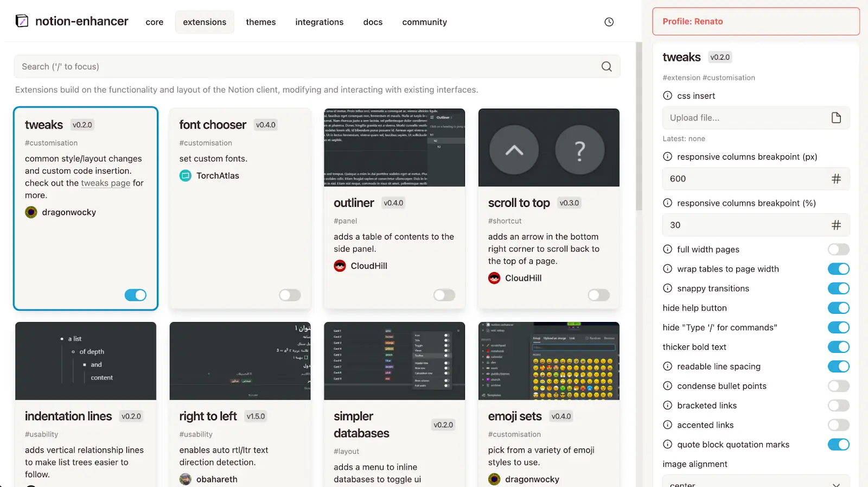
Task: Turn off wrap tables to page width
Action: (x=839, y=269)
